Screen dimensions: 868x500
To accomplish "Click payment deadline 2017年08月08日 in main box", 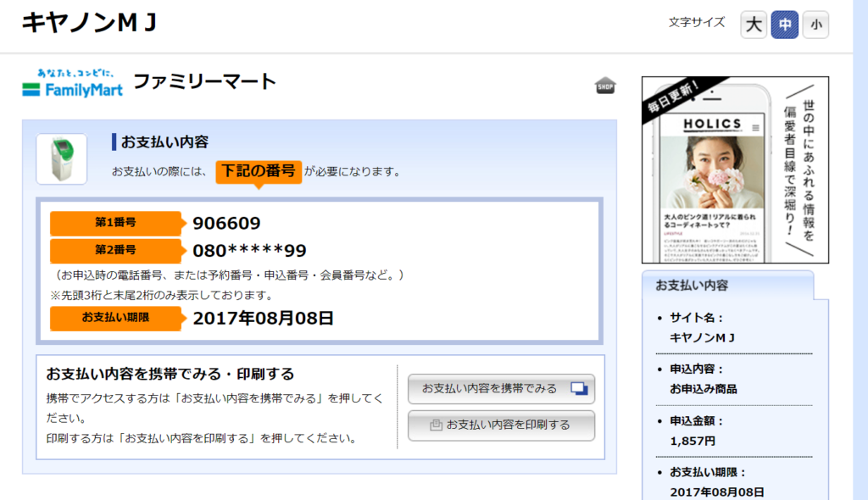I will point(263,319).
